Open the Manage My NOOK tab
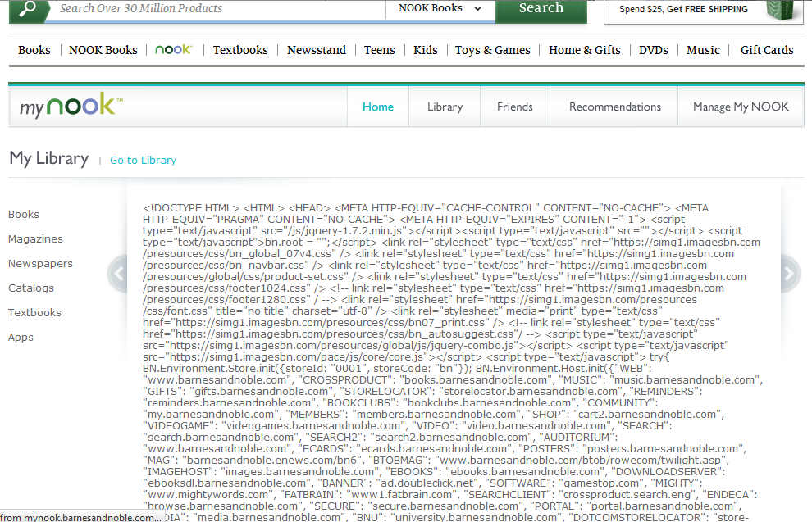 (741, 107)
